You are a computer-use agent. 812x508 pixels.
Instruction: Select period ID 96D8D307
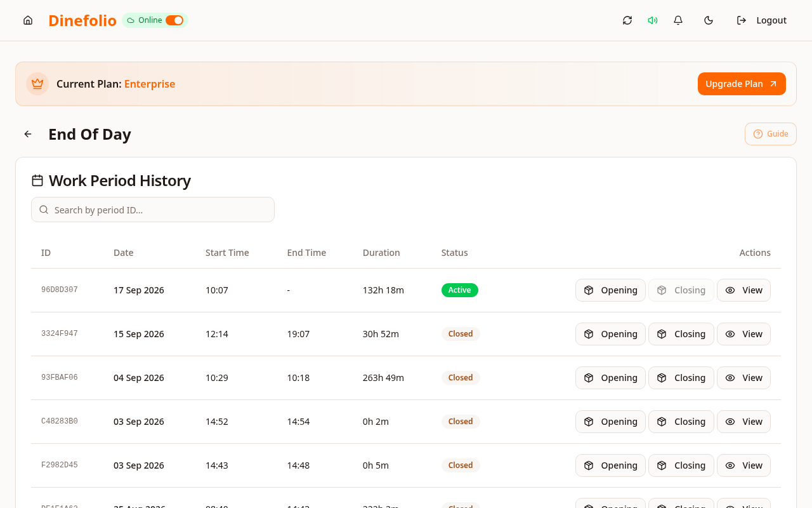pyautogui.click(x=60, y=290)
